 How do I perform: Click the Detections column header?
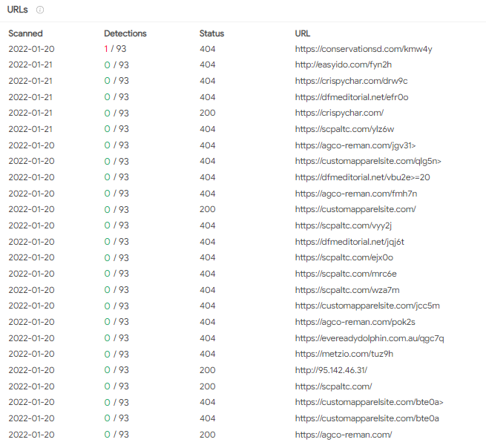point(125,33)
